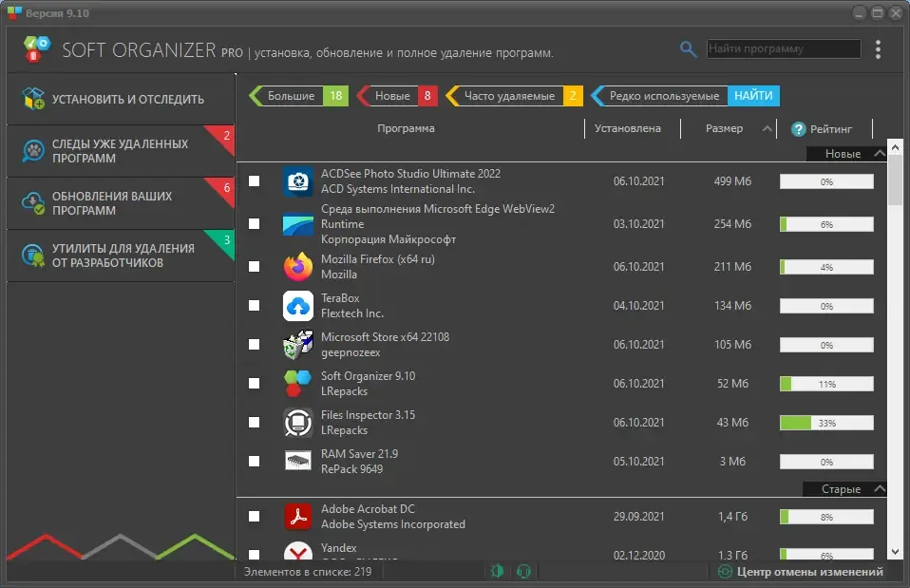Viewport: 910px width, 588px height.
Task: Click the Yandex browser icon
Action: tap(297, 550)
